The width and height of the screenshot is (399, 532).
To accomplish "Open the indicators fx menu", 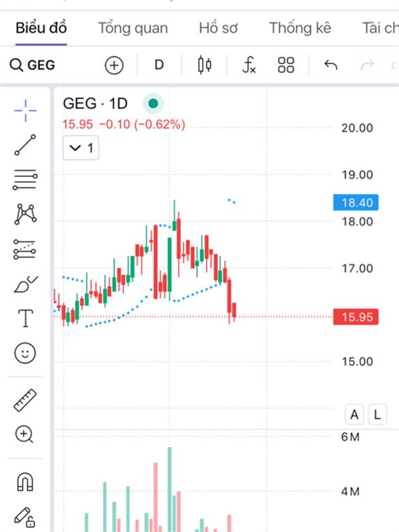I will coord(249,65).
